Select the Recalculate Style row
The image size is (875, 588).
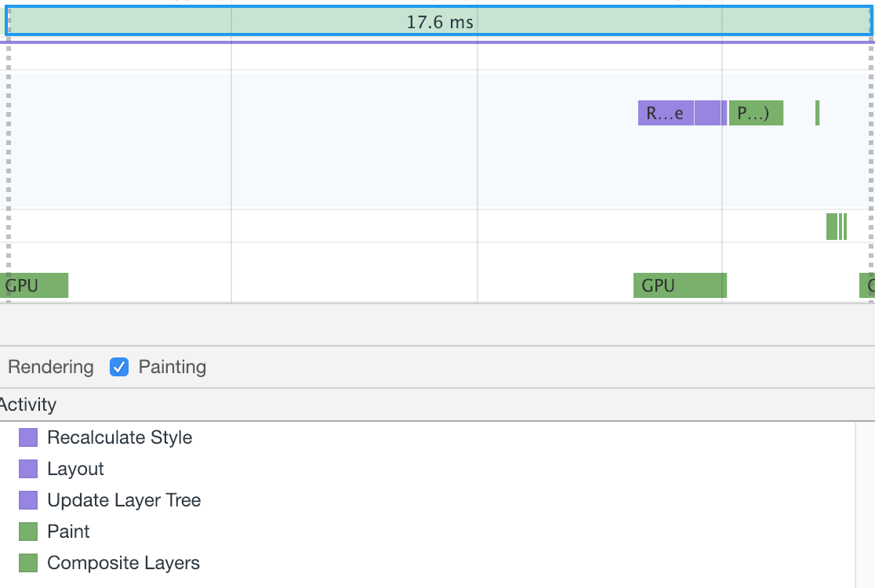(x=427, y=437)
